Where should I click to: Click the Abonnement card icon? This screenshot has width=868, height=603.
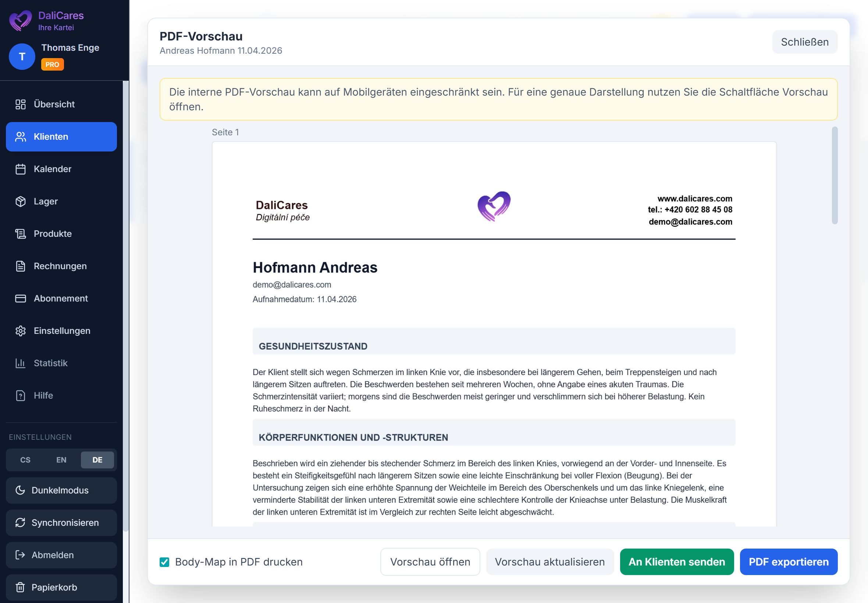20,299
